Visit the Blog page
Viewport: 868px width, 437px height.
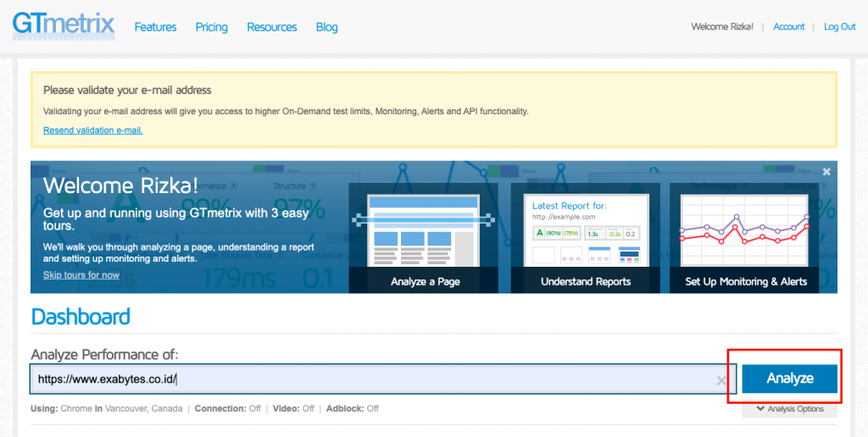(x=326, y=27)
